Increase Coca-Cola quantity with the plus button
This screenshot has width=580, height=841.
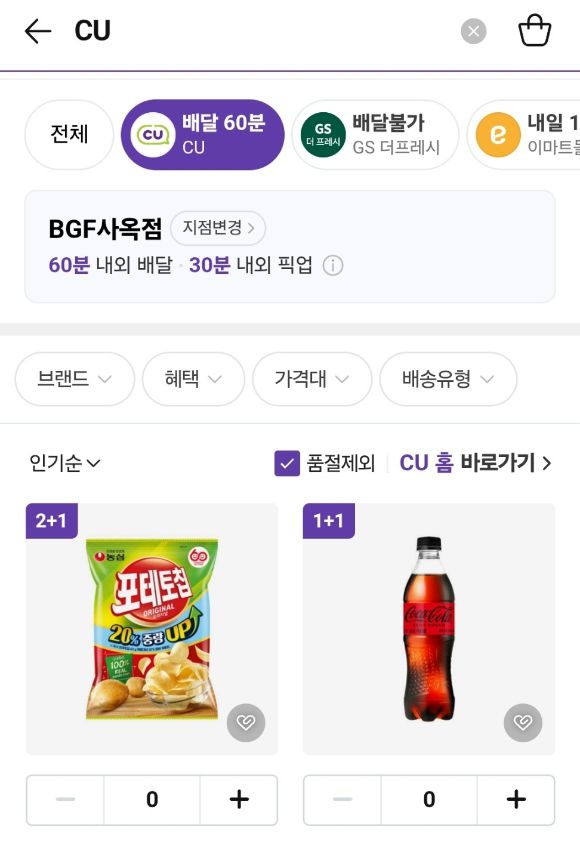(x=516, y=799)
